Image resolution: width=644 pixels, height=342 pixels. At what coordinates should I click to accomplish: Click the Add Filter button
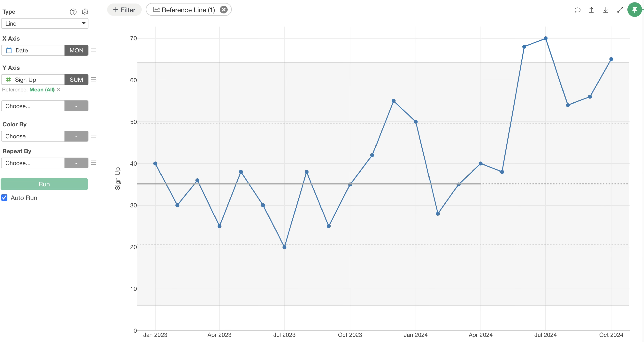click(124, 10)
